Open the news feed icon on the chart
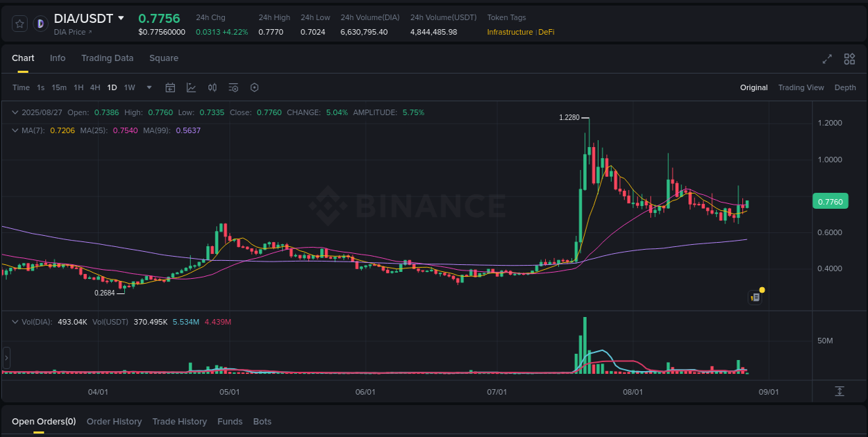The width and height of the screenshot is (868, 437). coord(756,296)
